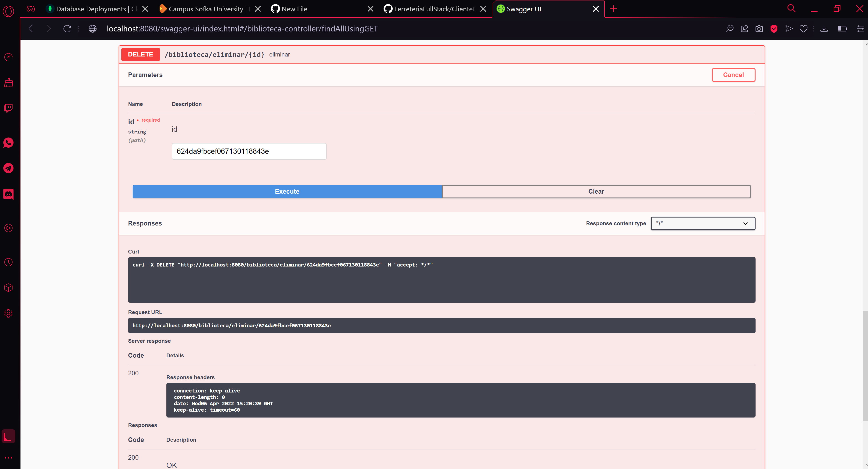Open browsing History via the clock sidebar icon

(x=8, y=262)
